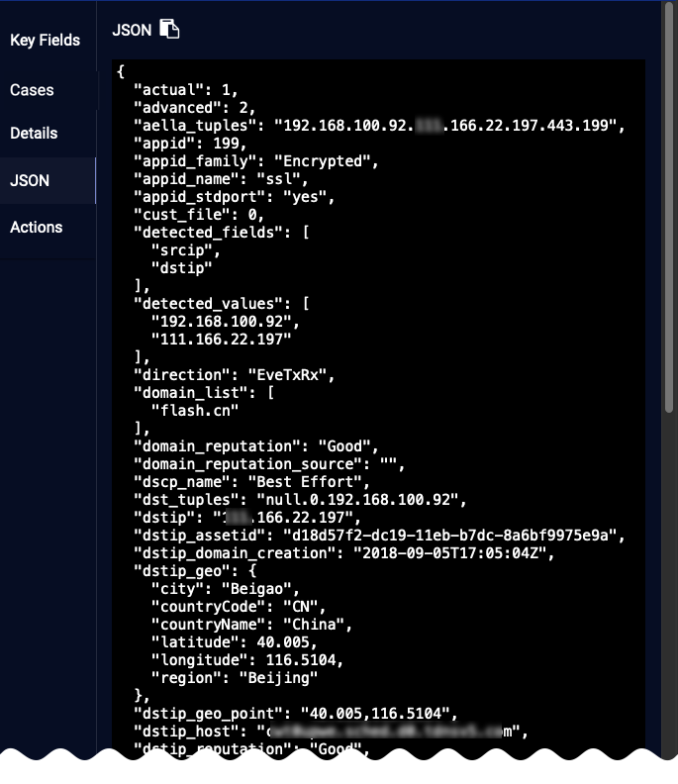Click the "dscp_name" Best Effort line
This screenshot has height=784, width=678.
point(252,482)
